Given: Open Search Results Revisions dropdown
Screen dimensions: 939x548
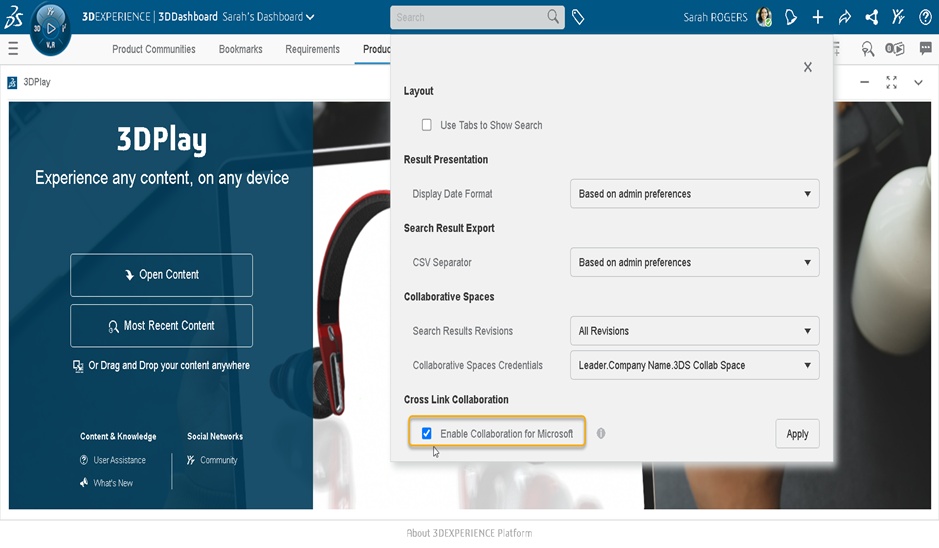Looking at the screenshot, I should [x=694, y=331].
